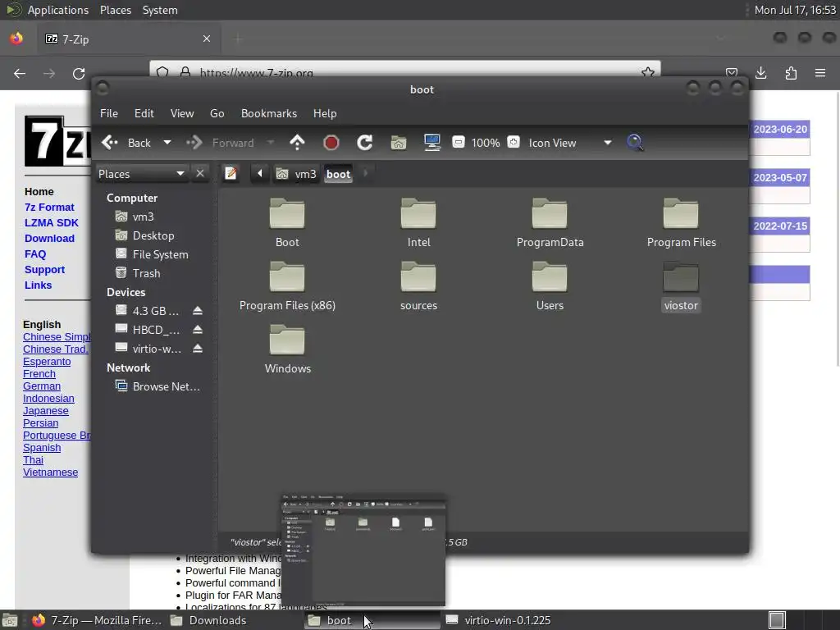Open the Intel folder

coord(418,222)
